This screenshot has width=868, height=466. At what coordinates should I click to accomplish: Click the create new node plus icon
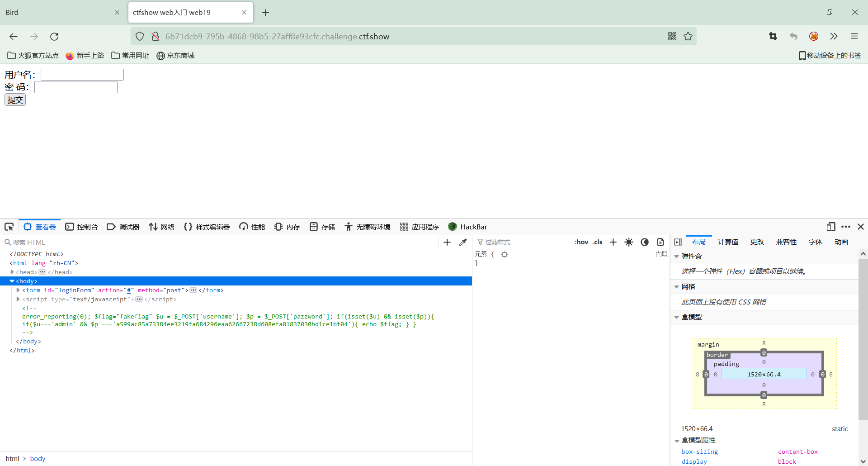point(447,242)
